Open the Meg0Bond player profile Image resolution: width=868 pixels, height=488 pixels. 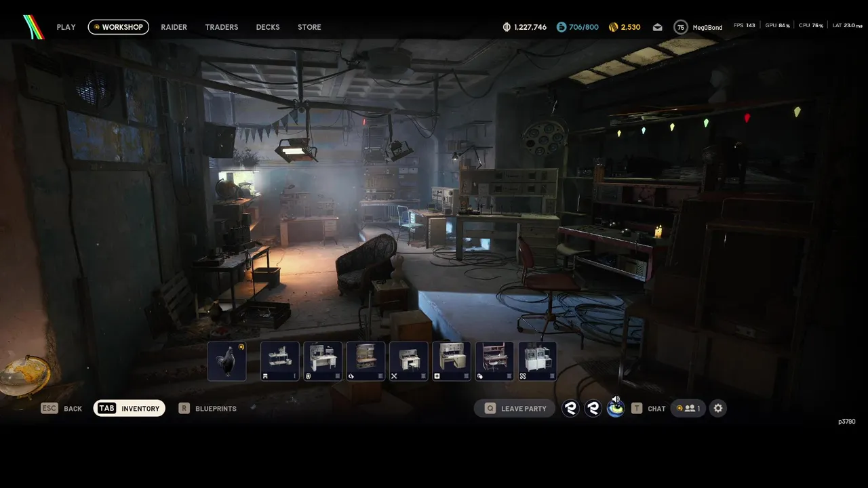[707, 27]
